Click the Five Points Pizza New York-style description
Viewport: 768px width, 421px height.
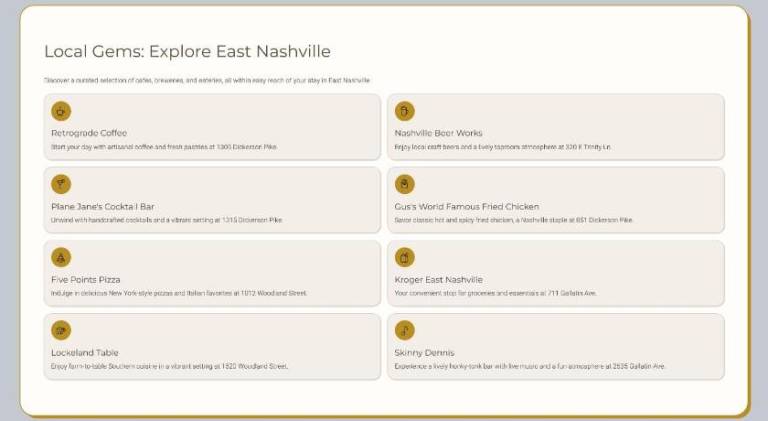pos(179,293)
